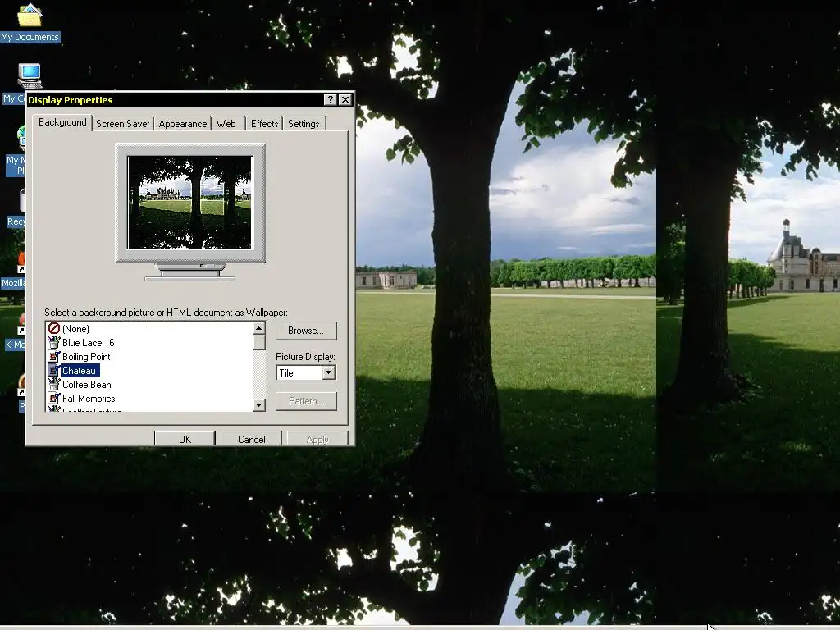
Task: Go to the Effects tab
Action: (265, 124)
